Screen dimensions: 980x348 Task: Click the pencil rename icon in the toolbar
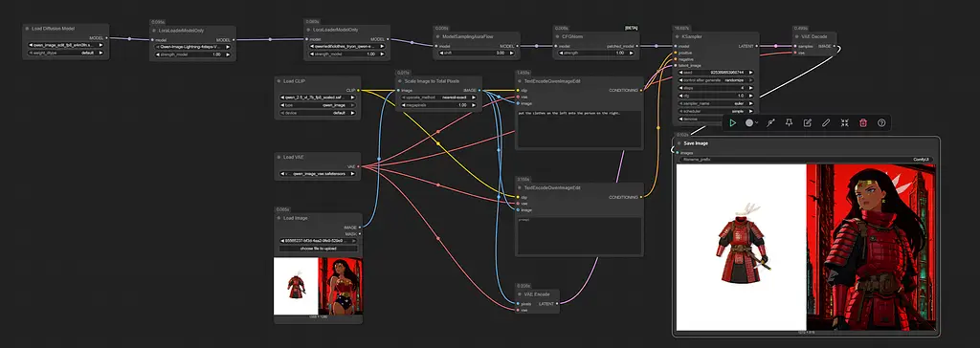coord(826,123)
